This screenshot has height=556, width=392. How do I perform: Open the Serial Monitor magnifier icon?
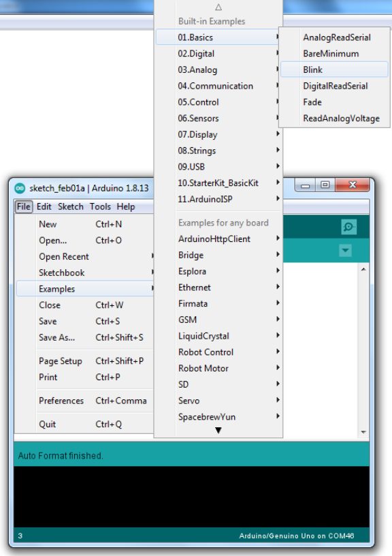[x=348, y=227]
